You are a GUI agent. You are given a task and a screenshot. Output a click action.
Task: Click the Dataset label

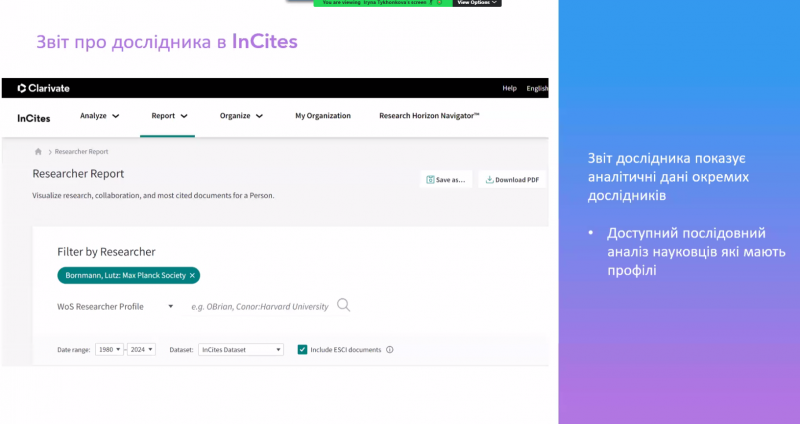click(181, 350)
